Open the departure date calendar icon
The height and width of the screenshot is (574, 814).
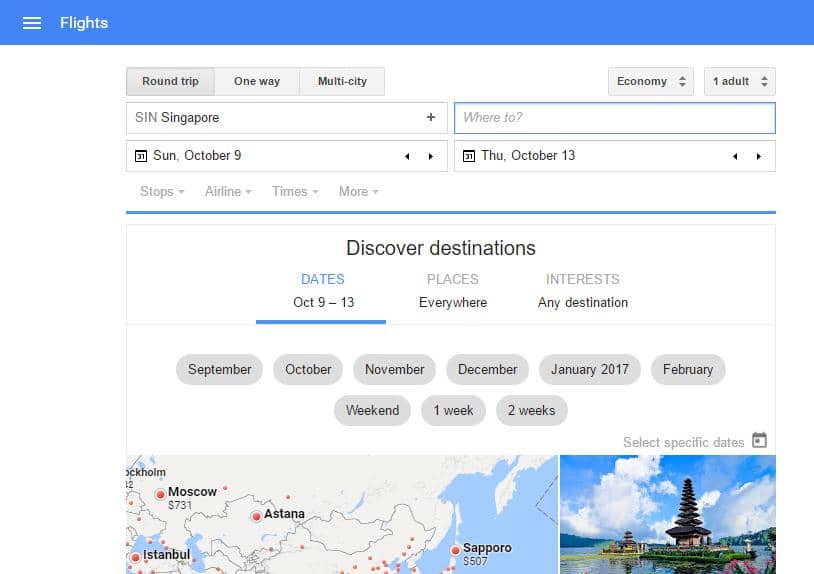coord(141,156)
